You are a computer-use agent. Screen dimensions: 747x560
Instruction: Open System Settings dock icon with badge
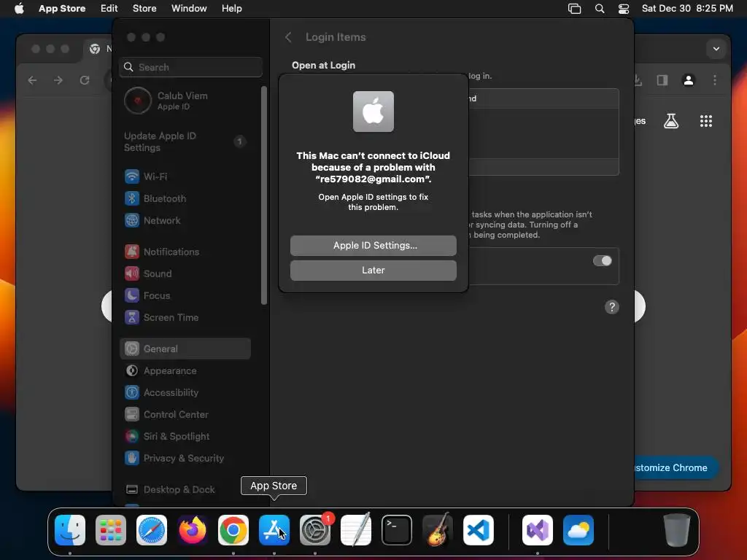pos(315,530)
